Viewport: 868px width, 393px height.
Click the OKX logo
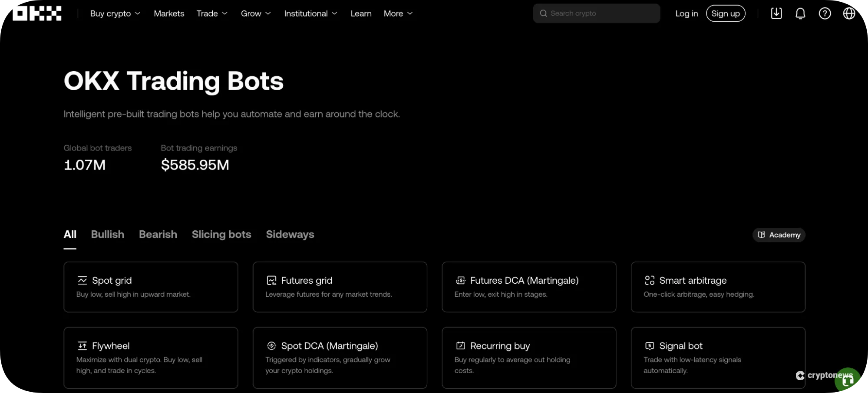pos(36,13)
